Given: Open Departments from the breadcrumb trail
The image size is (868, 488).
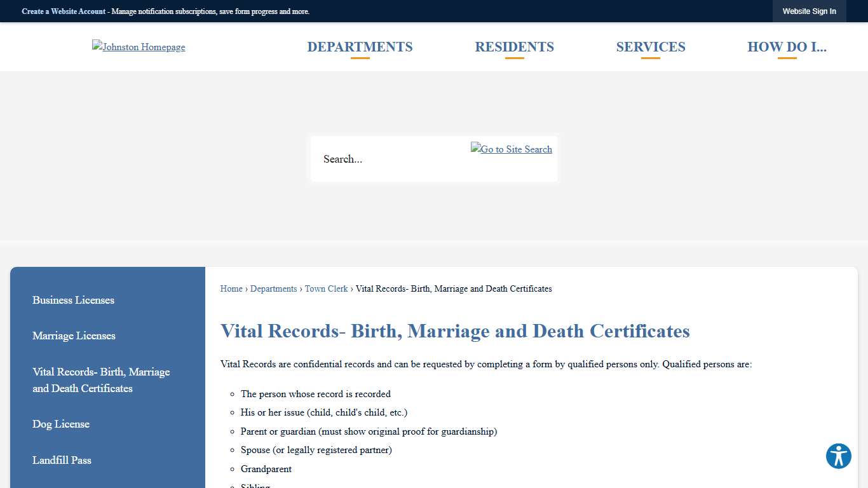Looking at the screenshot, I should tap(273, 288).
